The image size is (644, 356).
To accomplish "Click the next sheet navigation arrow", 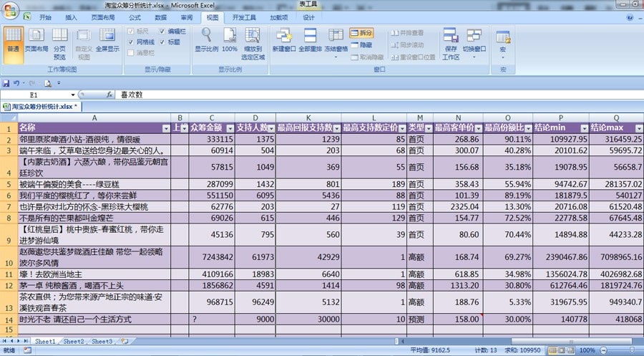I will pyautogui.click(x=19, y=341).
